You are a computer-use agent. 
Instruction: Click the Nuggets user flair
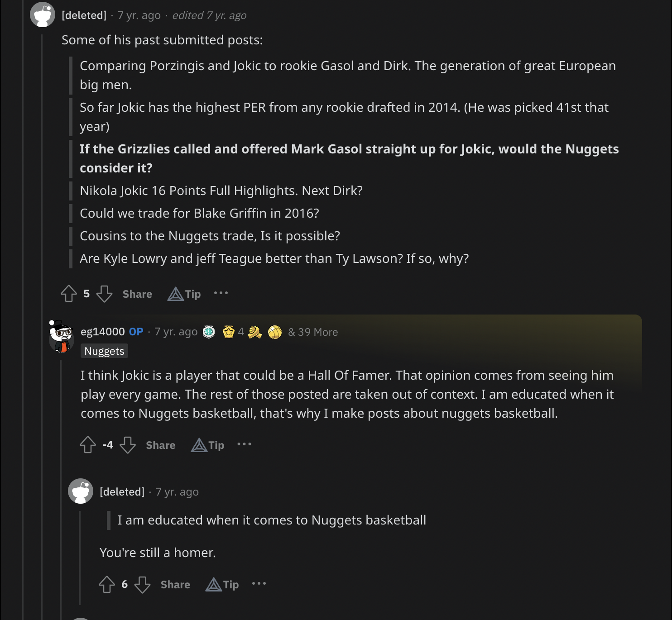pyautogui.click(x=104, y=351)
